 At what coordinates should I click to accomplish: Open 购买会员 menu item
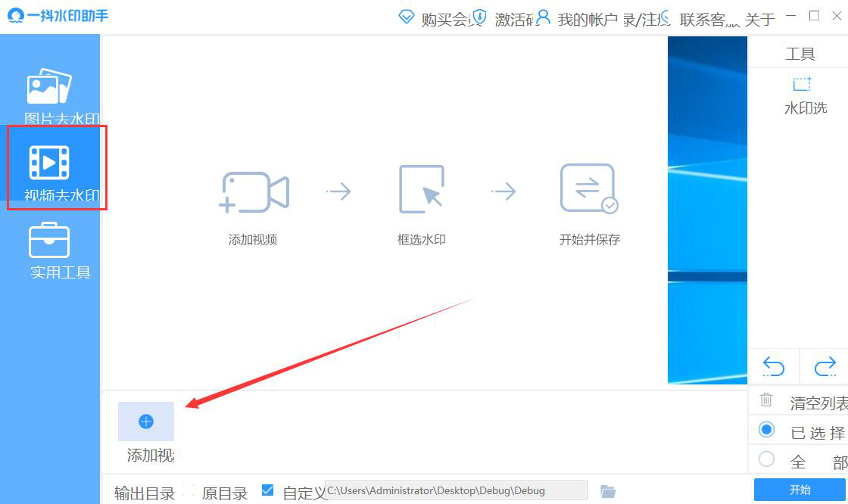click(x=447, y=20)
